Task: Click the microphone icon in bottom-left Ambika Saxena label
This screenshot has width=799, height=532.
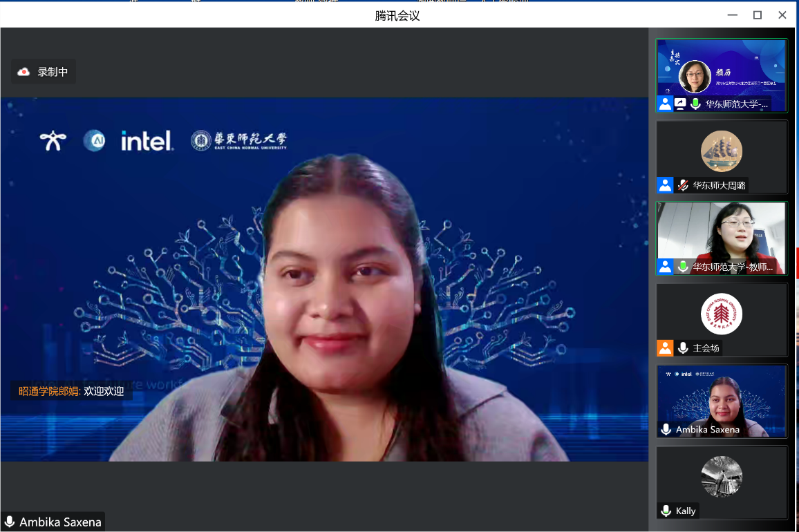Action: tap(10, 522)
